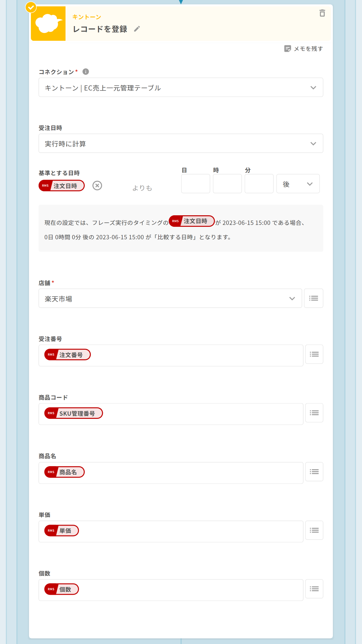Image resolution: width=362 pixels, height=644 pixels.
Task: Click the メモを残す note icon
Action: point(287,49)
